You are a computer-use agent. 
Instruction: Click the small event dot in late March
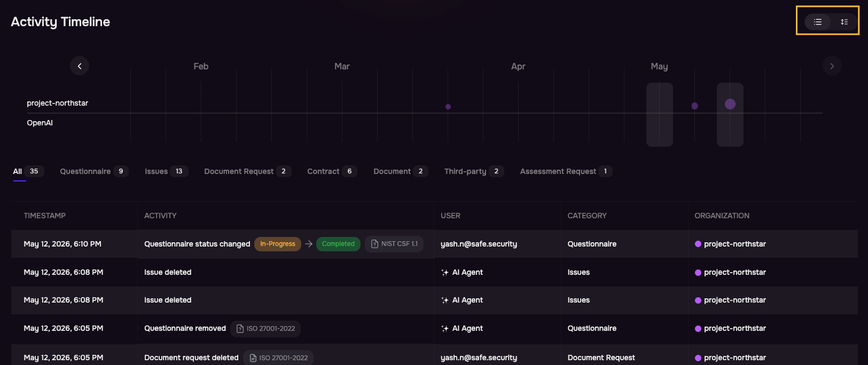coord(448,107)
